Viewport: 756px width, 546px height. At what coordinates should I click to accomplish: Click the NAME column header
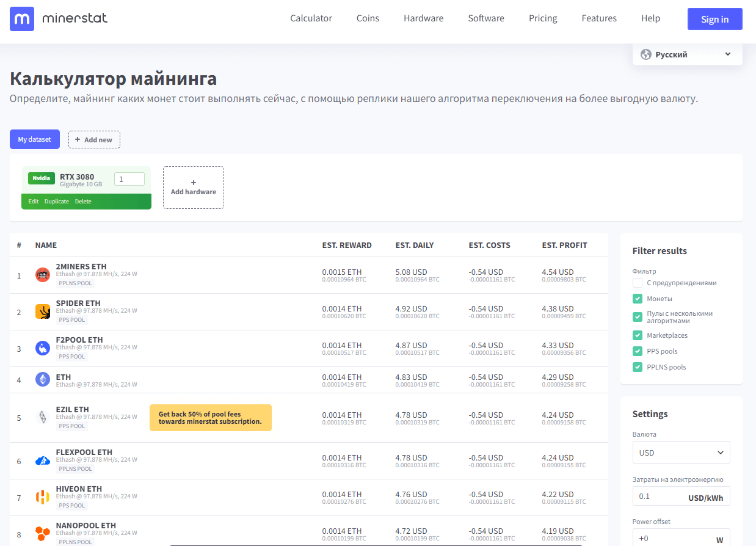coord(46,246)
